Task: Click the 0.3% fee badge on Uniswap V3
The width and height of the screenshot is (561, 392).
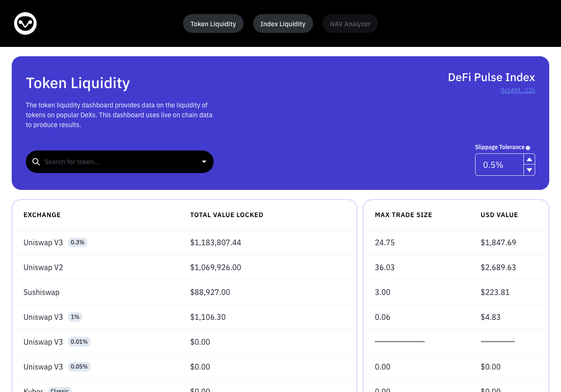Action: [x=77, y=242]
